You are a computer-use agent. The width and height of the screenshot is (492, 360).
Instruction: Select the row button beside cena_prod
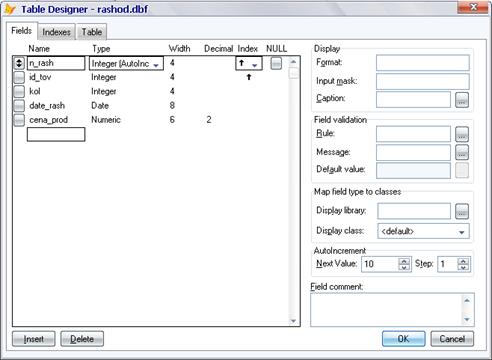pyautogui.click(x=19, y=120)
